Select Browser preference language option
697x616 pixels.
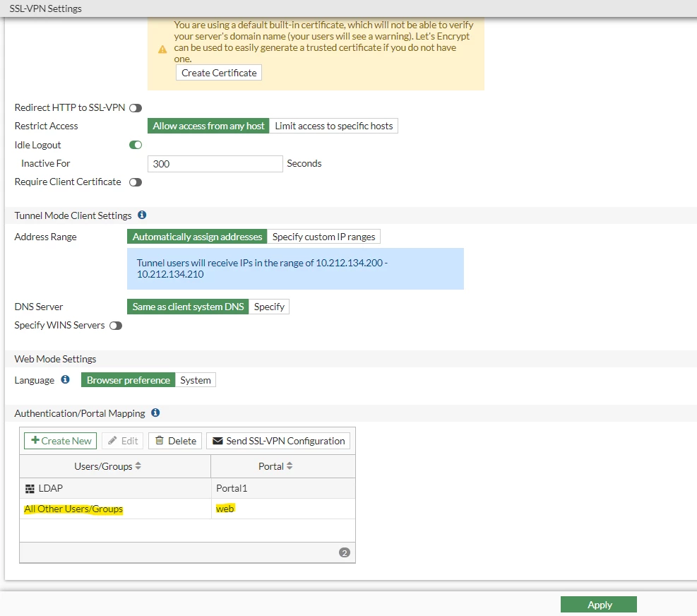(x=129, y=380)
